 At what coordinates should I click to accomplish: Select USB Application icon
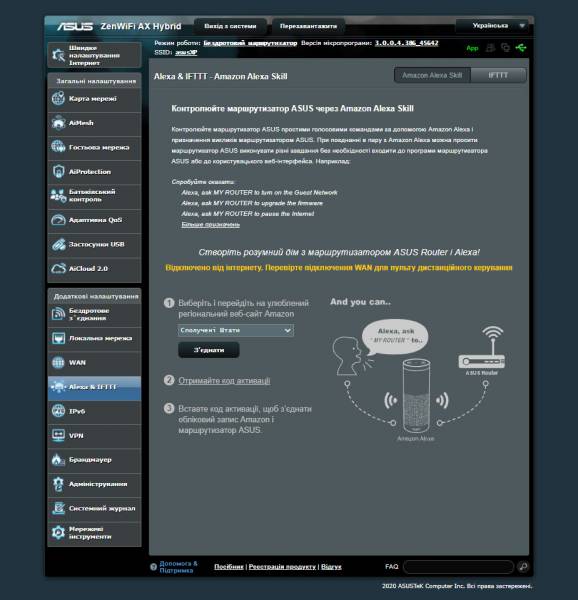tap(58, 244)
